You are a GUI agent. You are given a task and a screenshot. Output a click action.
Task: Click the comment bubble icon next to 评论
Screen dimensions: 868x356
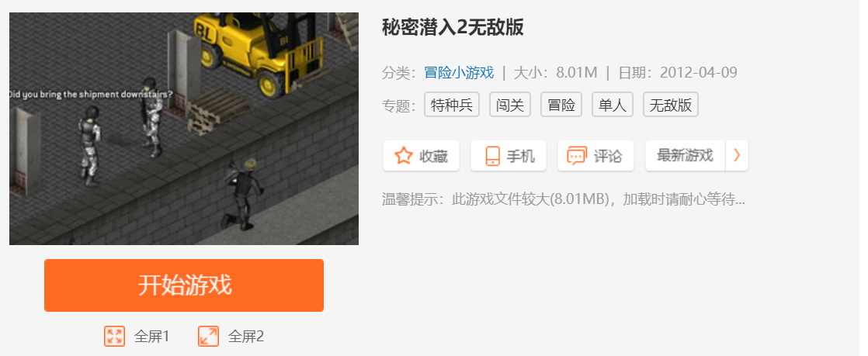coord(577,156)
